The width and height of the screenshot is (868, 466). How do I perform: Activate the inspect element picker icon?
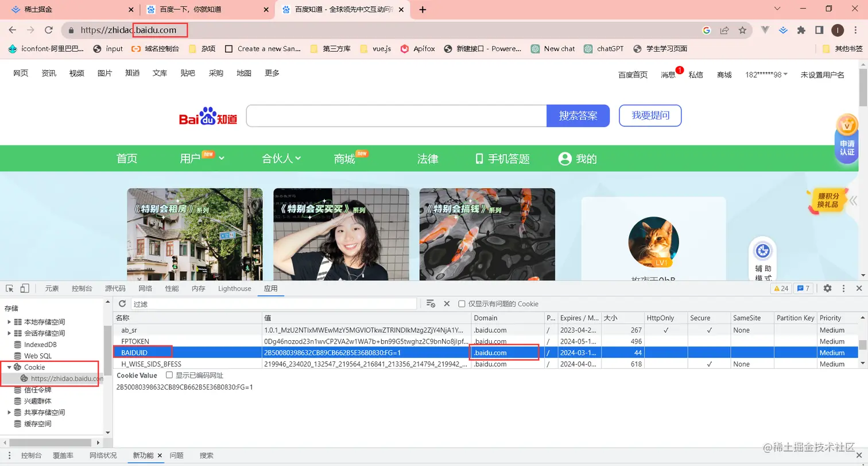point(10,288)
